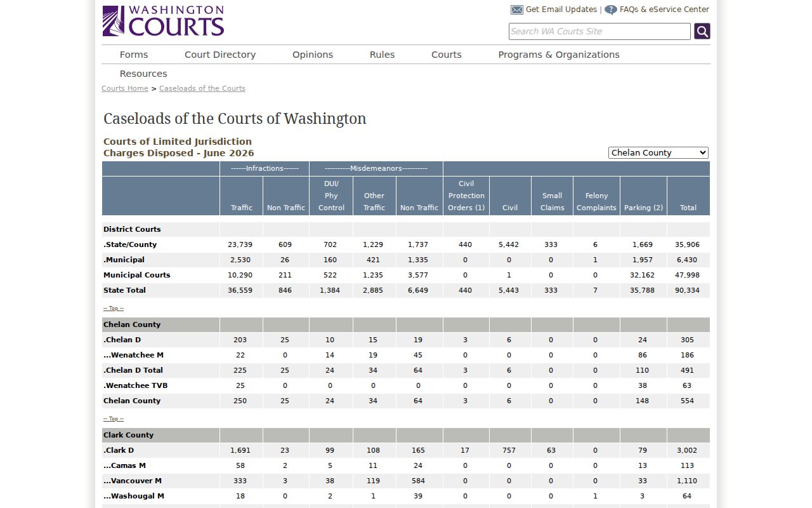Click Clark D civil value 757
This screenshot has height=508, width=812.
point(509,450)
